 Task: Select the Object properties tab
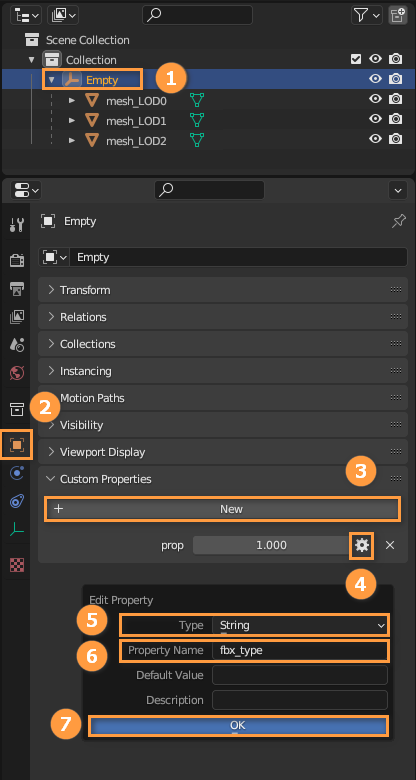coord(17,444)
